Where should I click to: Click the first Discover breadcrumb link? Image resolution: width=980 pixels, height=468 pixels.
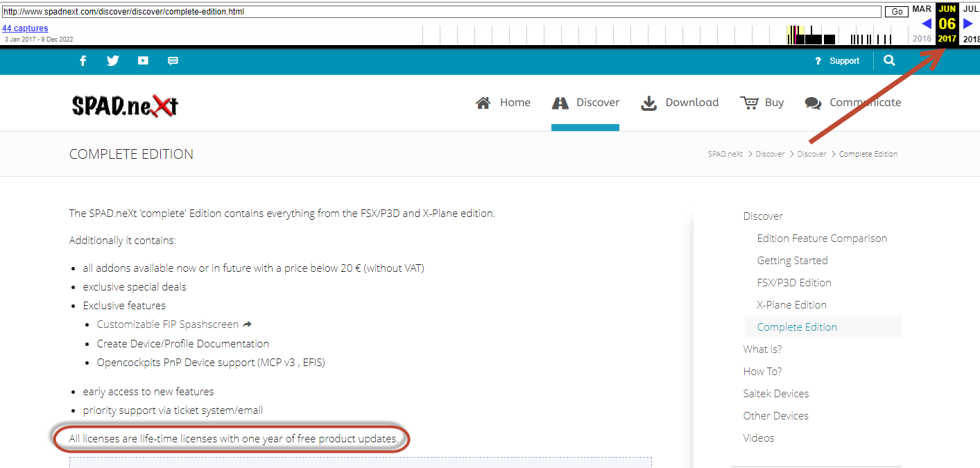770,154
